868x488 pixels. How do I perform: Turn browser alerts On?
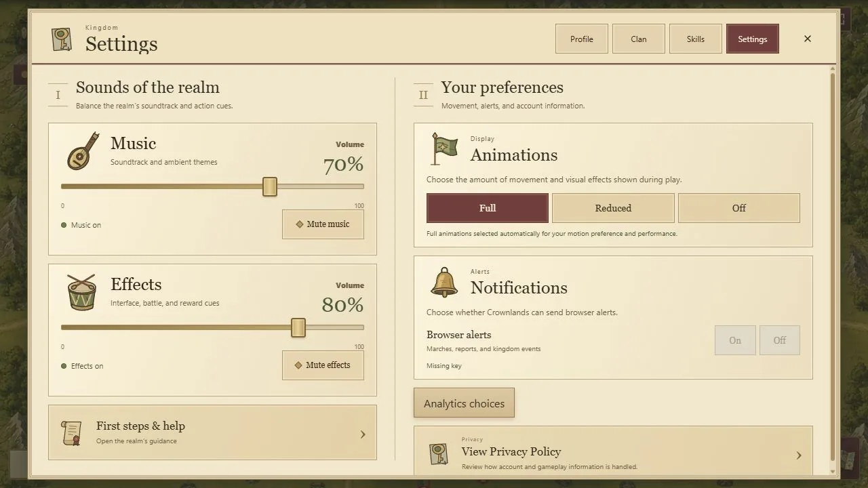[735, 340]
